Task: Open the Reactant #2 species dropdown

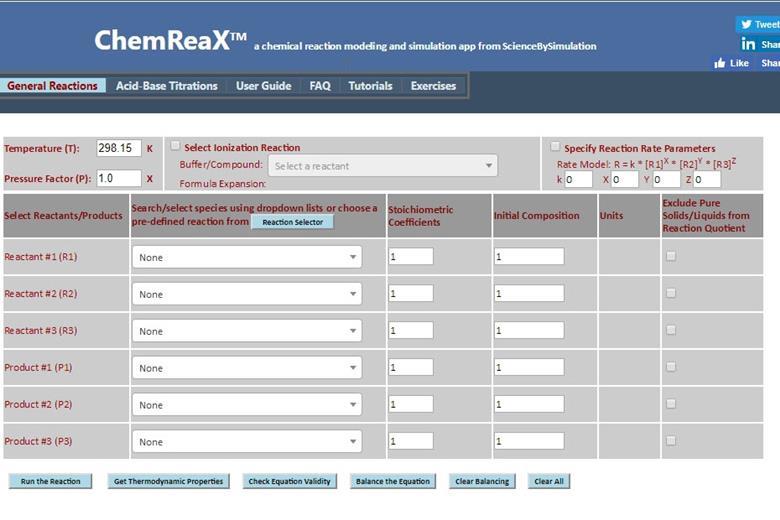Action: point(247,294)
